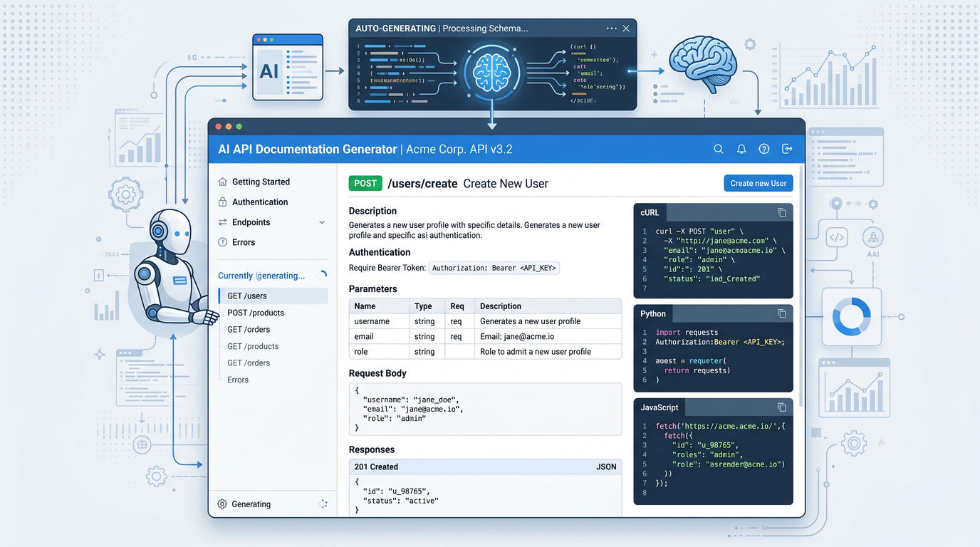Click the code brackets icon on right
The height and width of the screenshot is (547, 980).
pos(837,238)
